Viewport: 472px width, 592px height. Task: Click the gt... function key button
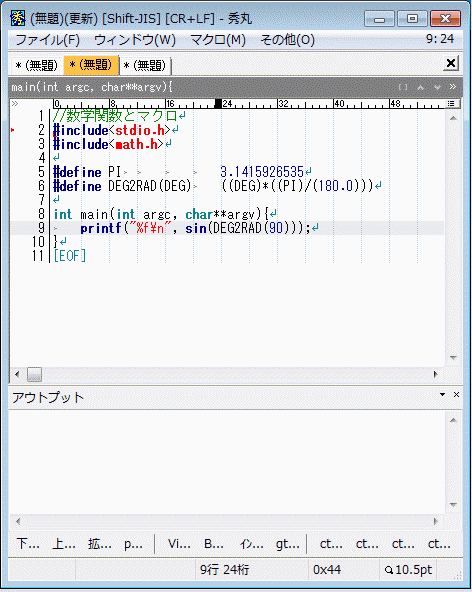(288, 544)
